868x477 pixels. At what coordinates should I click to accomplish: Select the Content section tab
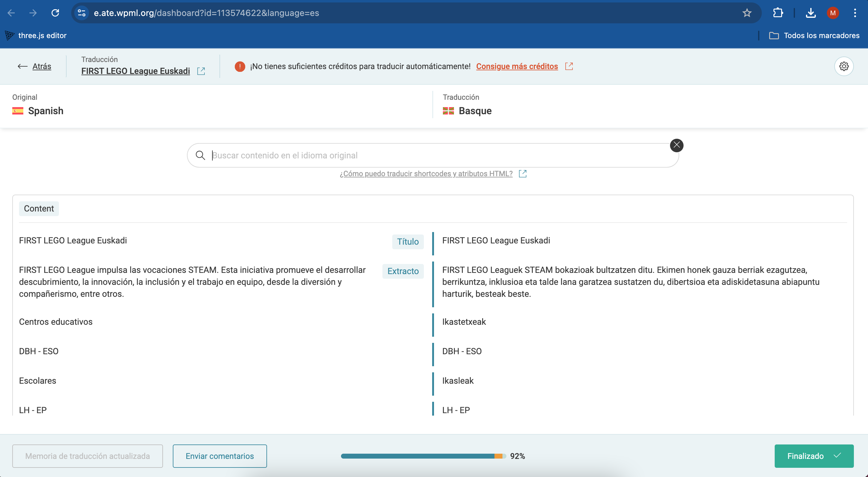(x=39, y=208)
